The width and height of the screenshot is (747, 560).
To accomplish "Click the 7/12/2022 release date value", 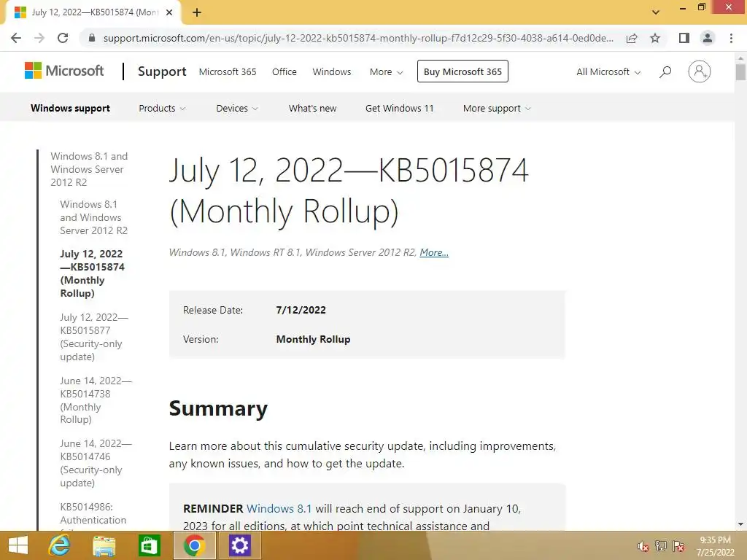I will (301, 310).
